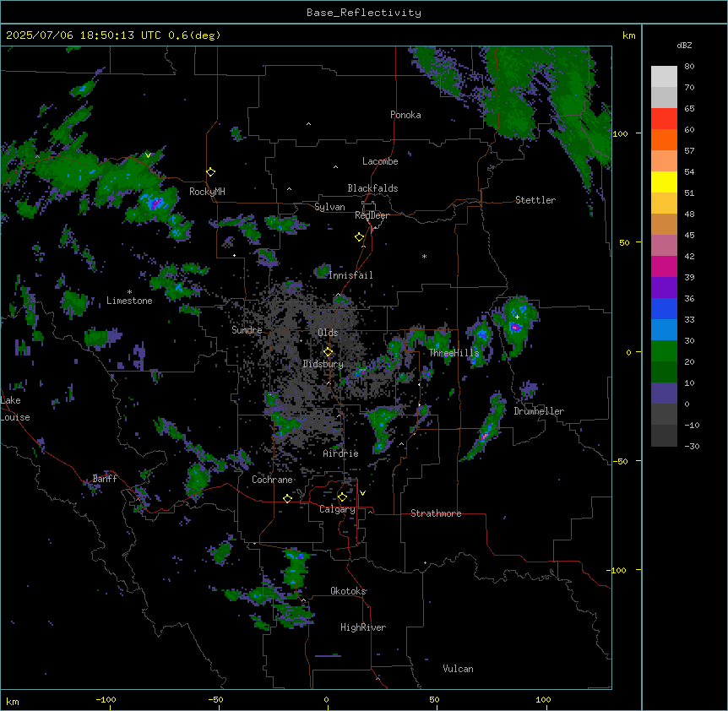Click the 0 tick on the horizontal km axis
Viewport: 728px width, 711px height.
[x=326, y=699]
